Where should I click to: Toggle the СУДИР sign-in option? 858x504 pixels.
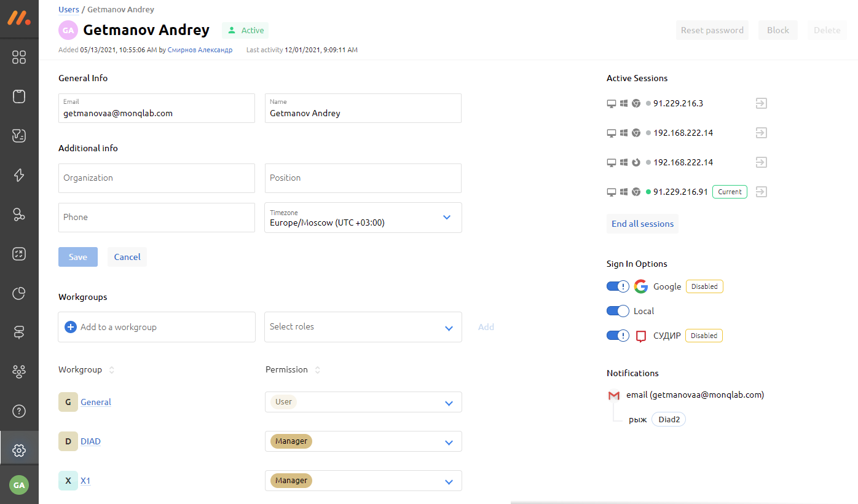(618, 336)
